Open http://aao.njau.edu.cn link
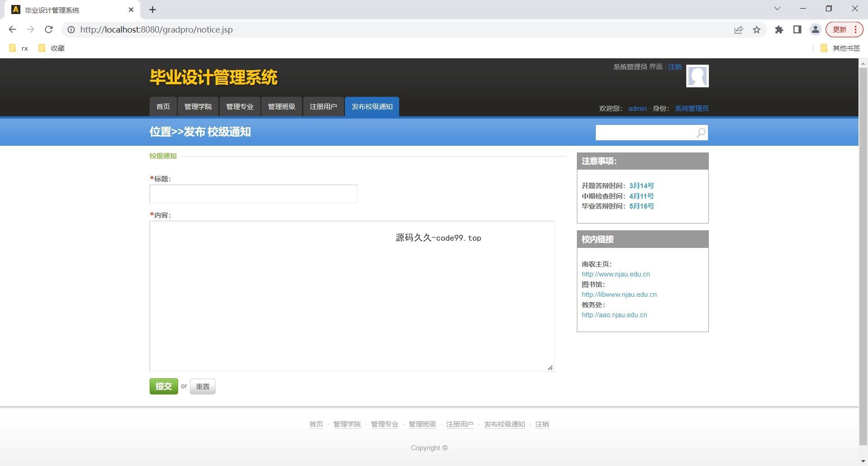Screen dimensions: 868x466 point(614,315)
